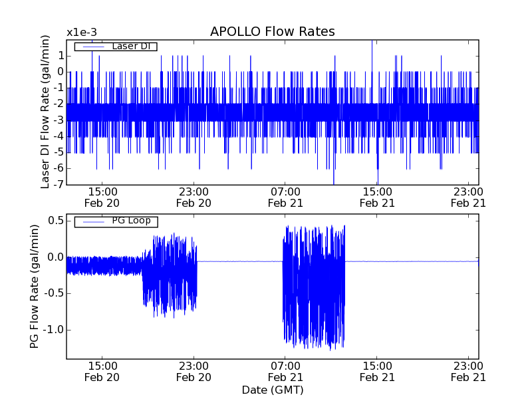This screenshot has width=532, height=399.
Task: Click the "Date (GMT)" x-axis label
Action: pos(273,390)
